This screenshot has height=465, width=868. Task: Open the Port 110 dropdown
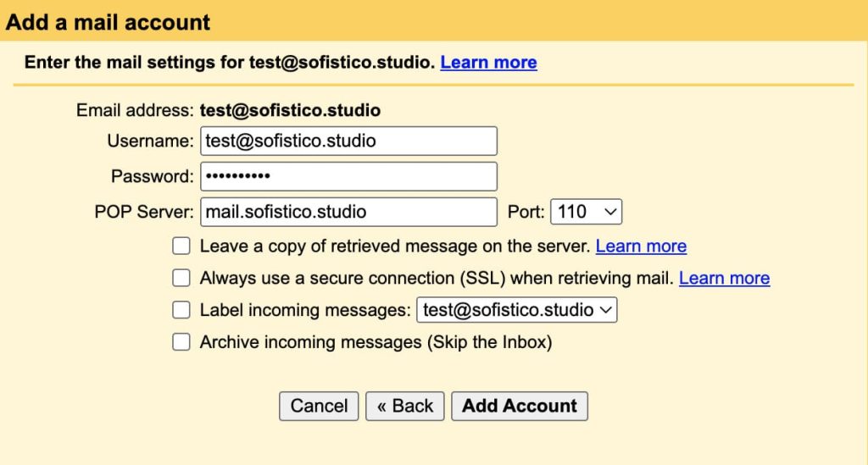tap(586, 212)
